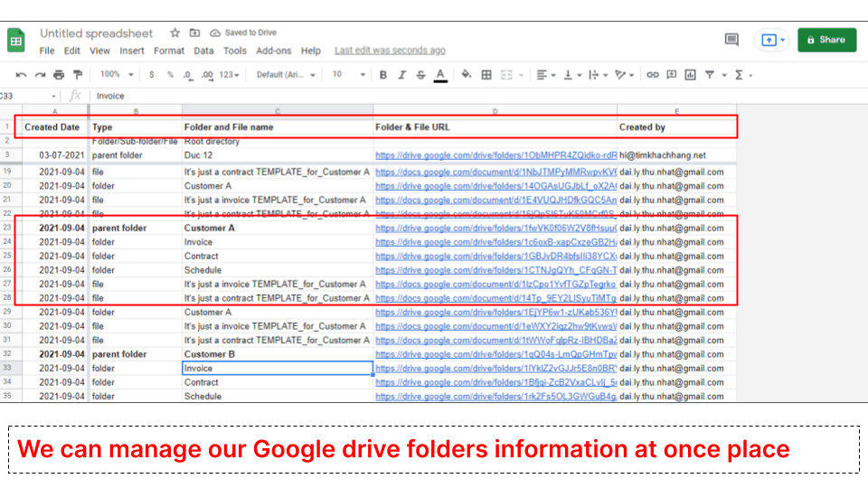Open the Borders tool

click(x=486, y=75)
